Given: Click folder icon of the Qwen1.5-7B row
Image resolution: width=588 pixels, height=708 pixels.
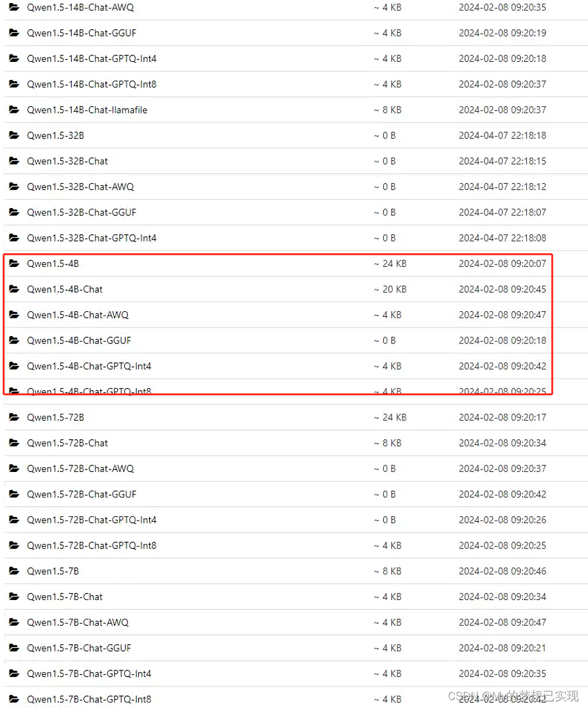Looking at the screenshot, I should click(14, 571).
